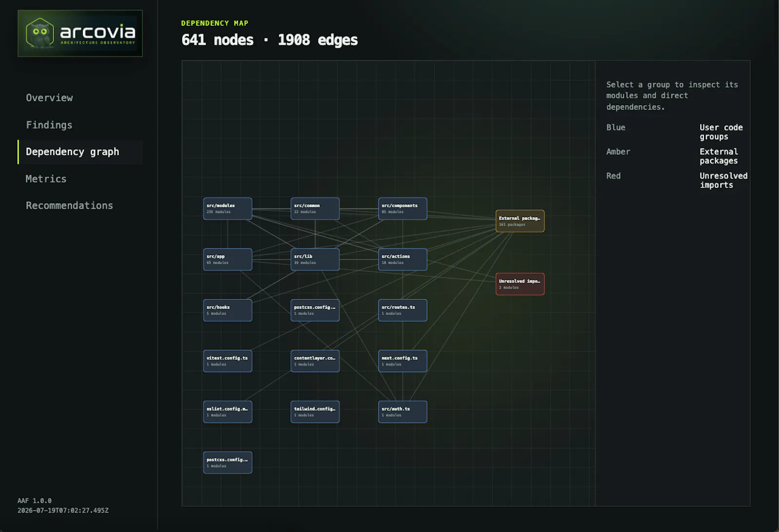Click the '641 nodes · 1908 edges' heading
Viewport: 779px width, 532px height.
click(269, 40)
